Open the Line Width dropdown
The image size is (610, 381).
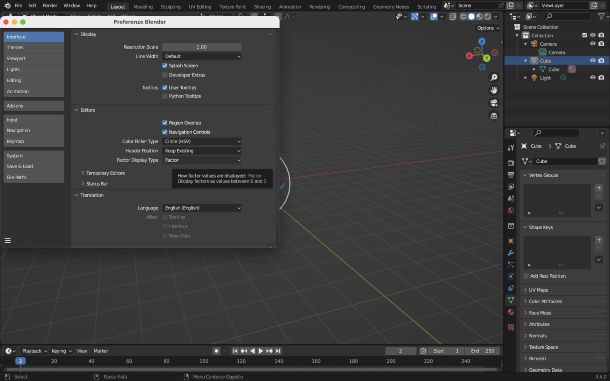(x=202, y=56)
